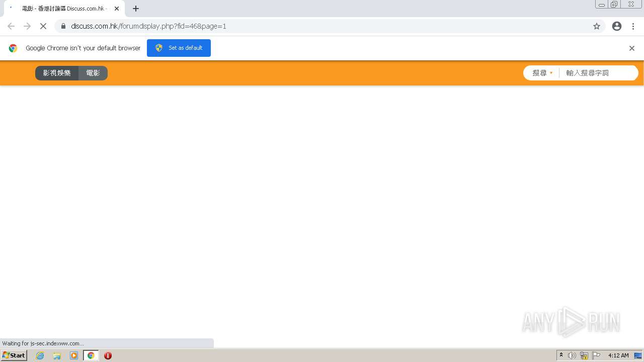
Task: Expand the 搜尋 dropdown
Action: (542, 73)
